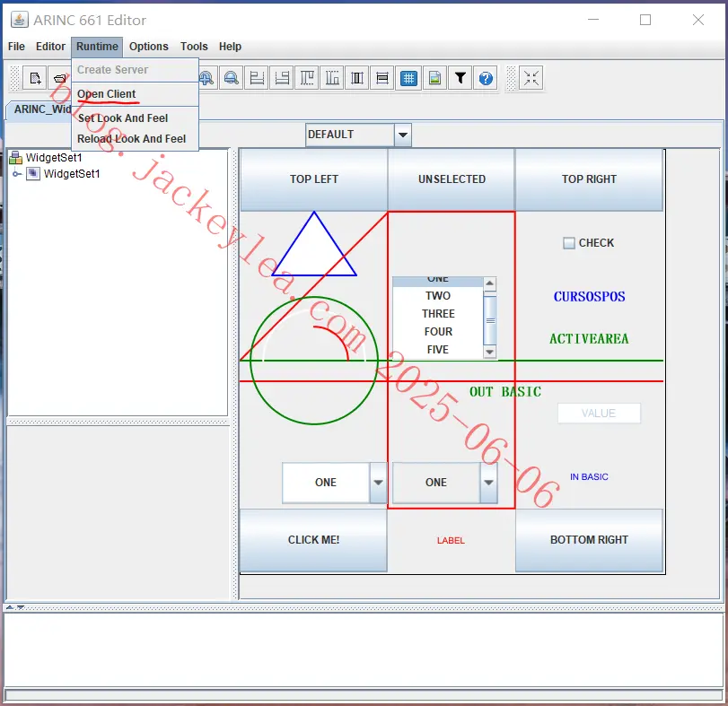The width and height of the screenshot is (728, 706).
Task: Click the CLICK ME! button
Action: coord(313,540)
